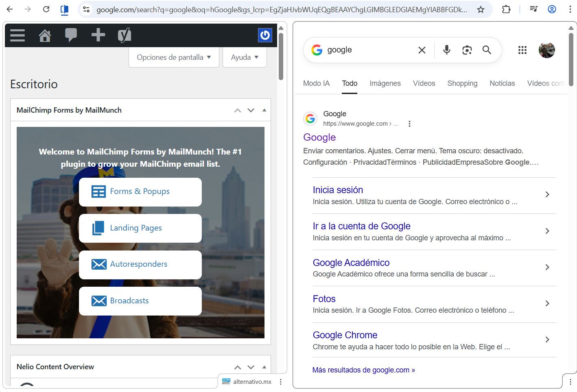Open the Google result title link
577x392 pixels.
[x=319, y=137]
